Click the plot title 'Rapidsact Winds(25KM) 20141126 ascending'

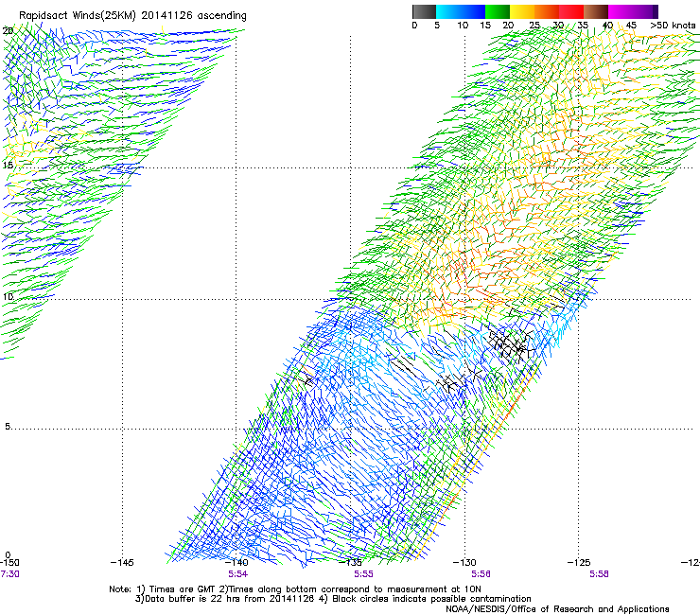point(132,16)
